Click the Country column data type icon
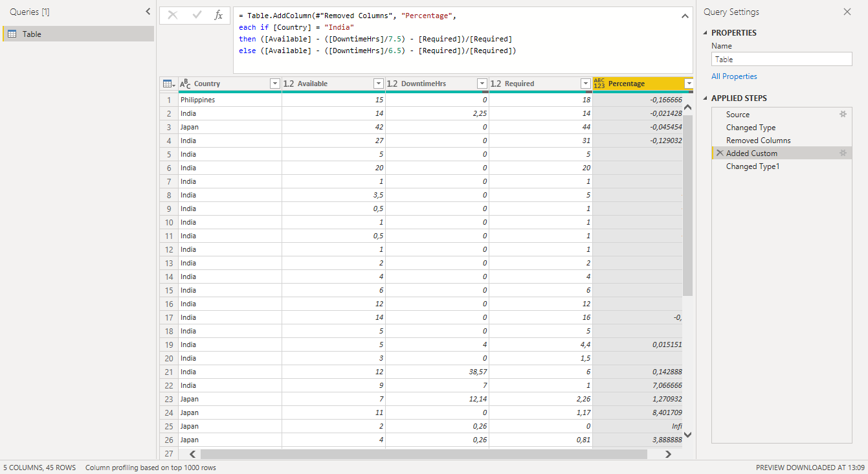Screen dimensions: 868x474 [185, 84]
